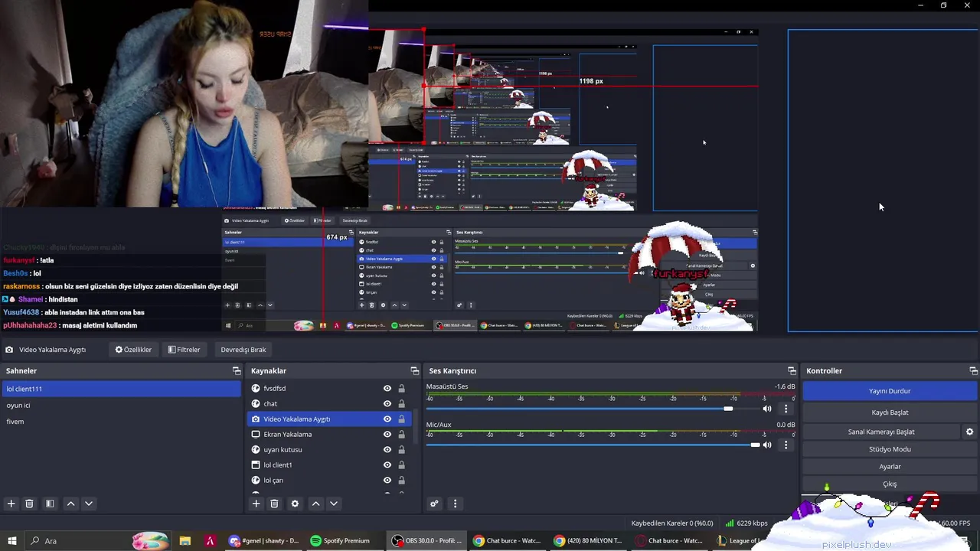Screen dimensions: 980x551
Task: Unlock the Ekran Yakalama source
Action: click(x=401, y=435)
